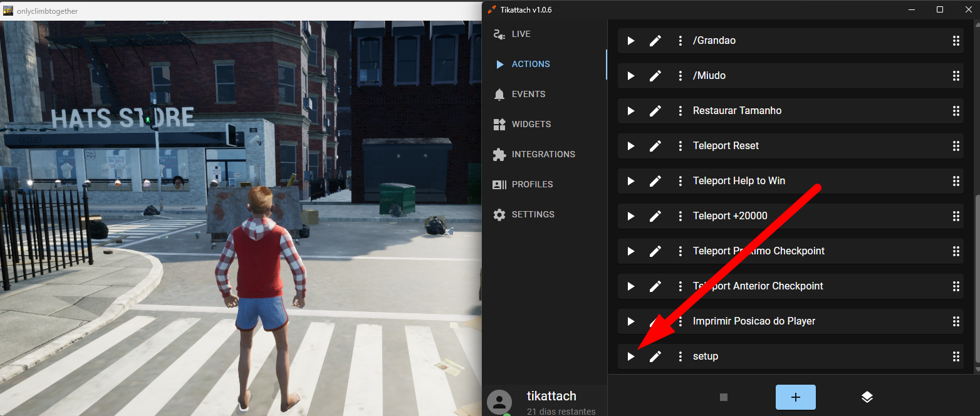Click the drag handle of Teleport Help to Win

[x=956, y=181]
